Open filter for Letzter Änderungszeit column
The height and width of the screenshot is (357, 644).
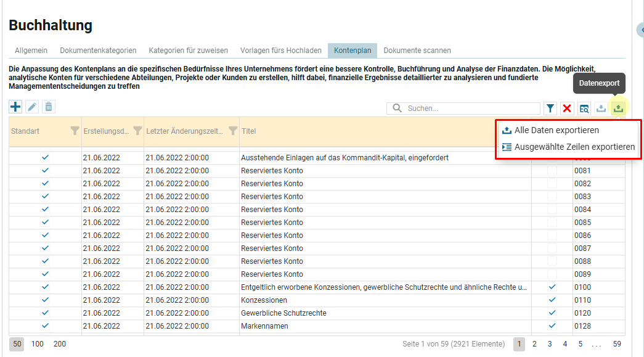(232, 131)
